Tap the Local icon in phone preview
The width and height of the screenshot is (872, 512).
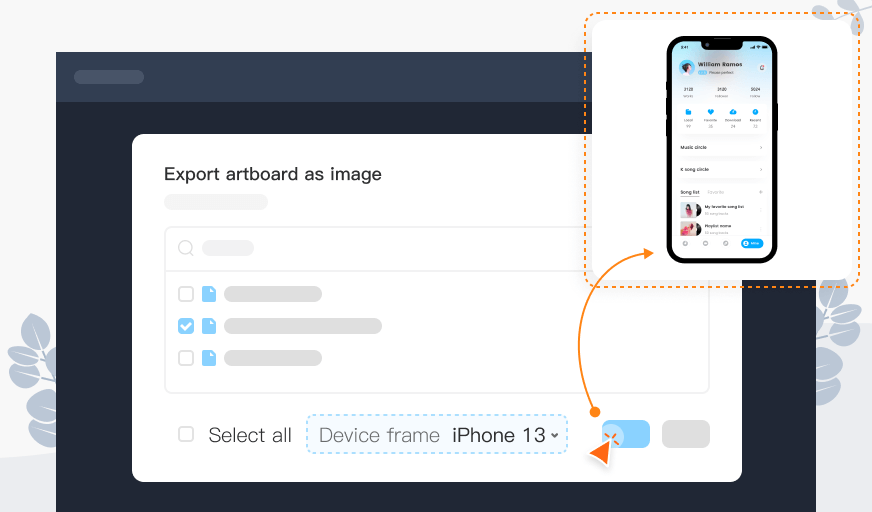(688, 113)
